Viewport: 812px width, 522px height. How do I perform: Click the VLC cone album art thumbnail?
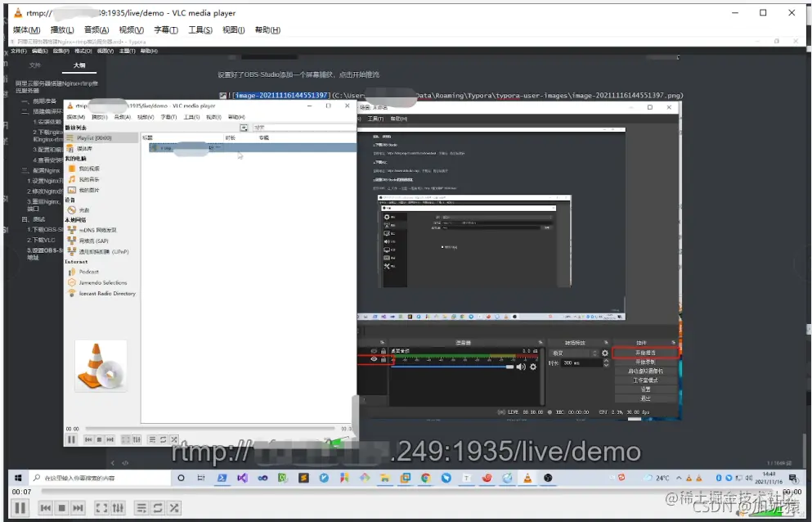pyautogui.click(x=101, y=366)
